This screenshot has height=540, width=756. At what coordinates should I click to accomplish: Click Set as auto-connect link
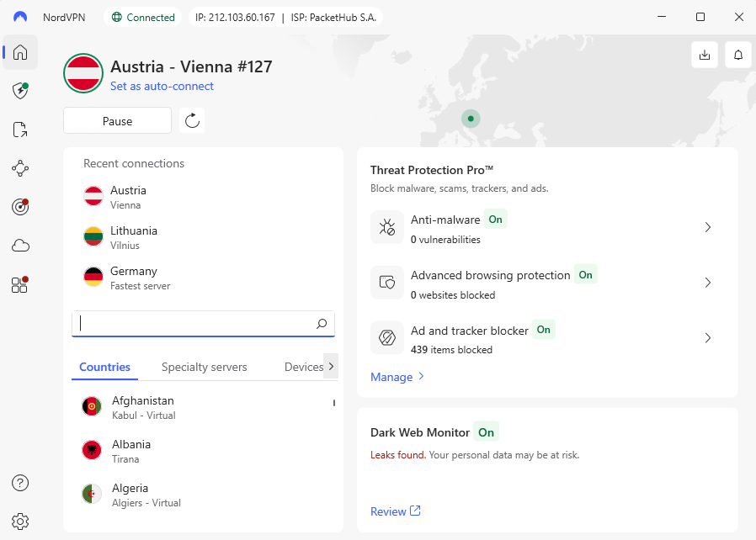tap(162, 86)
